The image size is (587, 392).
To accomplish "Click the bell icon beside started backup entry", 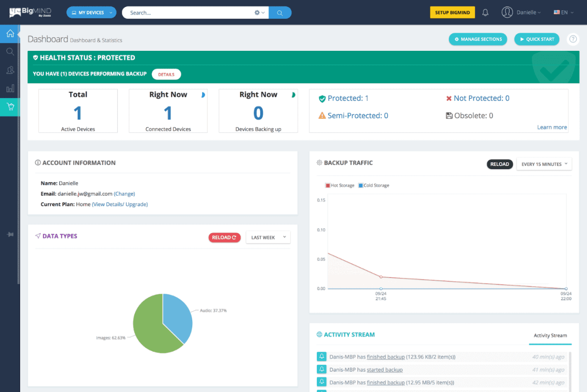I will tap(322, 369).
